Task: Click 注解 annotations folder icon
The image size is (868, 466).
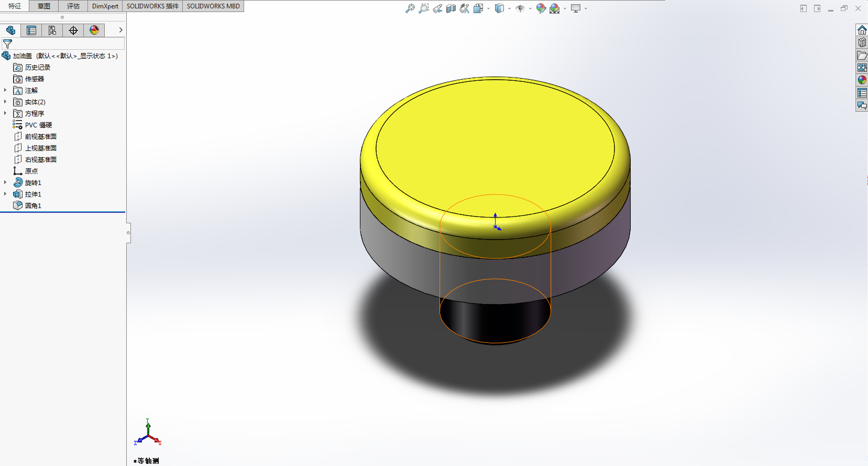Action: [x=18, y=91]
